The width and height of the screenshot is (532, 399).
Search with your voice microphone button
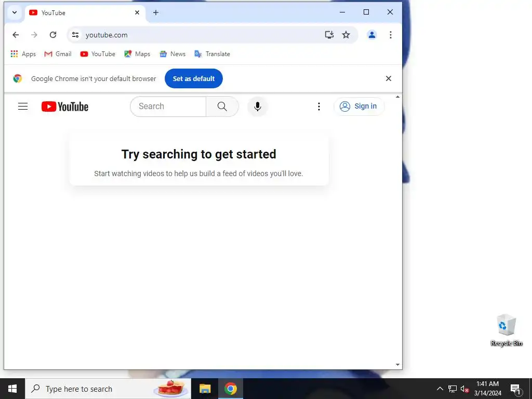pyautogui.click(x=258, y=107)
